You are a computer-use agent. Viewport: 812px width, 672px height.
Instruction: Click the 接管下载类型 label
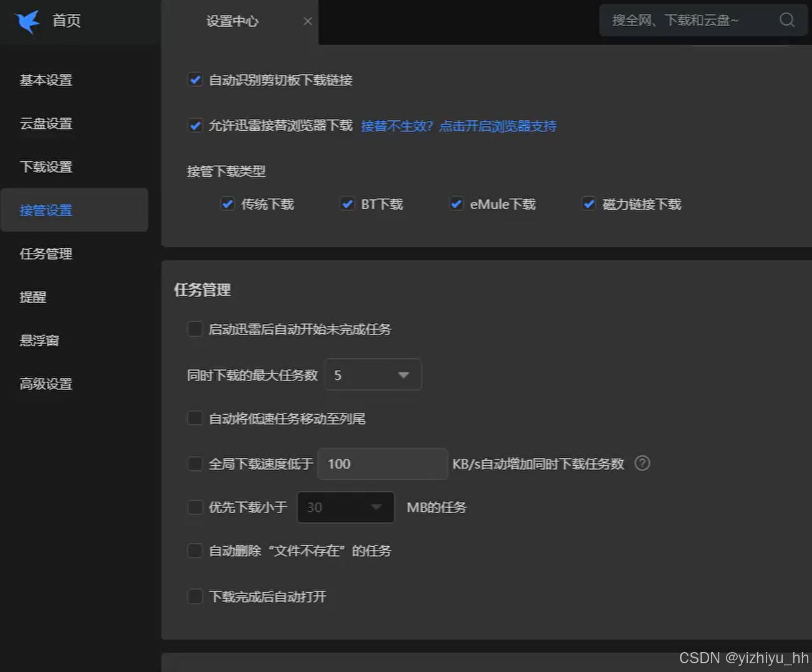click(x=226, y=171)
